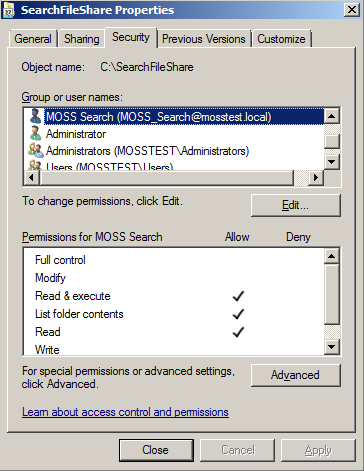Image resolution: width=364 pixels, height=471 pixels.
Task: Click the Close button
Action: tap(156, 450)
